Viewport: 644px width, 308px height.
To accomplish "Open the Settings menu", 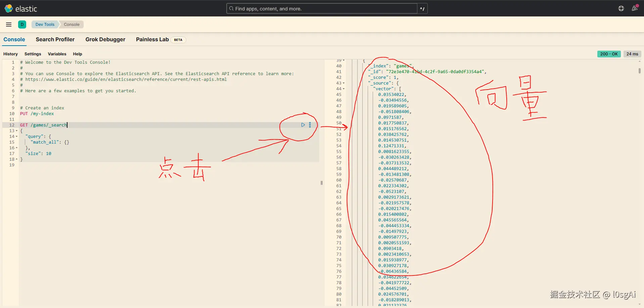I will click(33, 54).
